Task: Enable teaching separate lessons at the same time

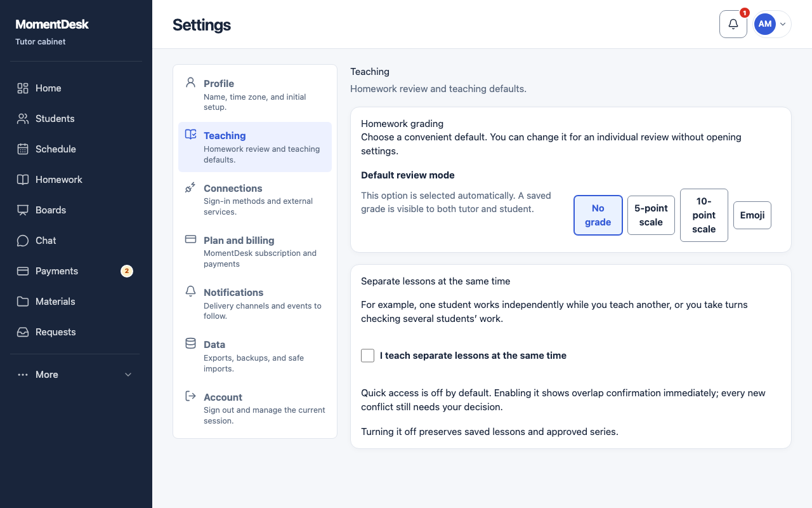Action: click(x=368, y=356)
